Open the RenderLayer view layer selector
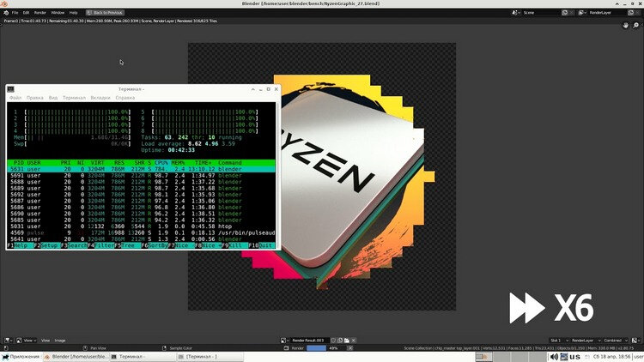The height and width of the screenshot is (362, 644). click(607, 13)
